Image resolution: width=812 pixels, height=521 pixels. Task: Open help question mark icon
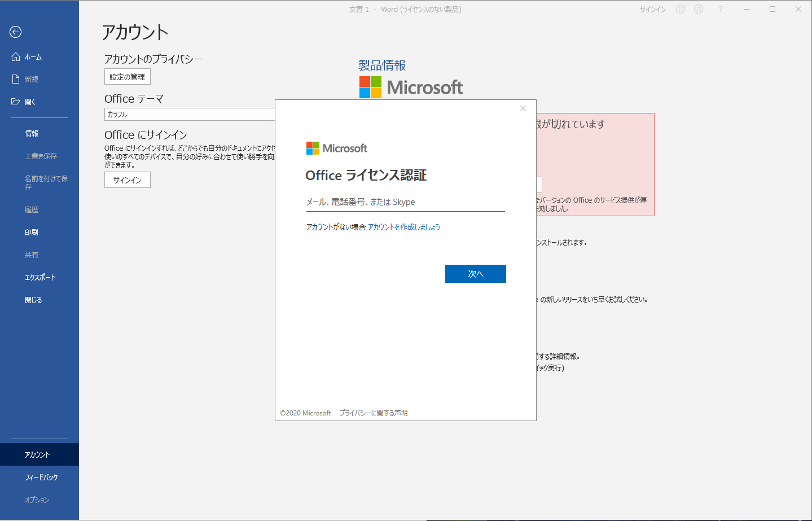coord(721,10)
